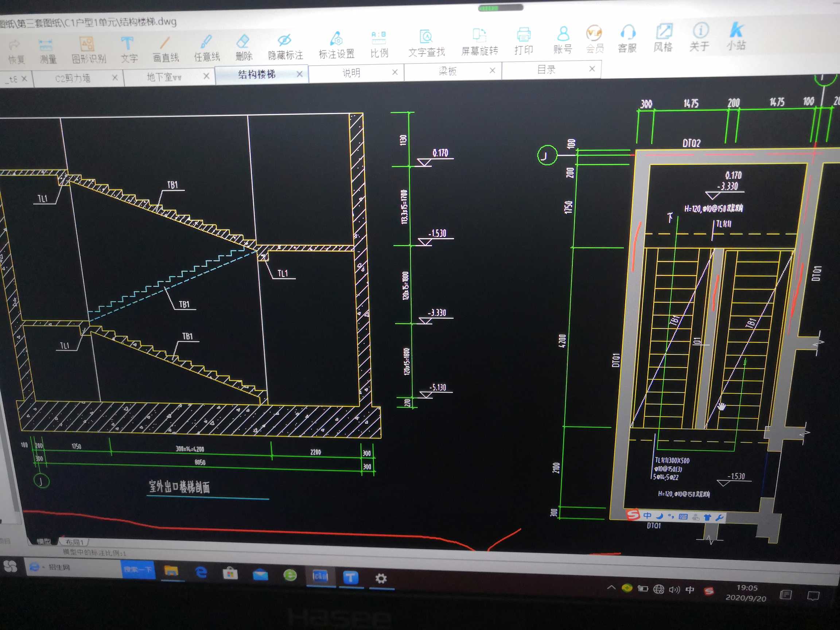Click the TL1(1)300X500 beam annotation

[672, 460]
